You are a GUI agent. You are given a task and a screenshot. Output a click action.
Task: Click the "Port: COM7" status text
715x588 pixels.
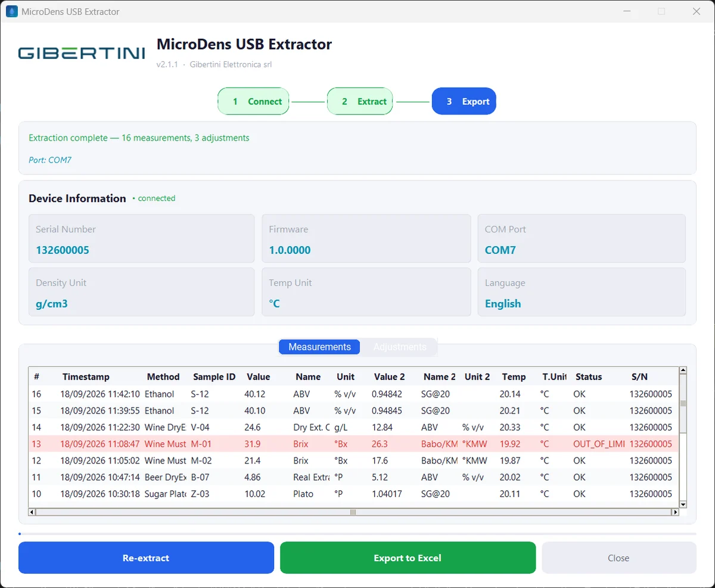click(x=50, y=160)
